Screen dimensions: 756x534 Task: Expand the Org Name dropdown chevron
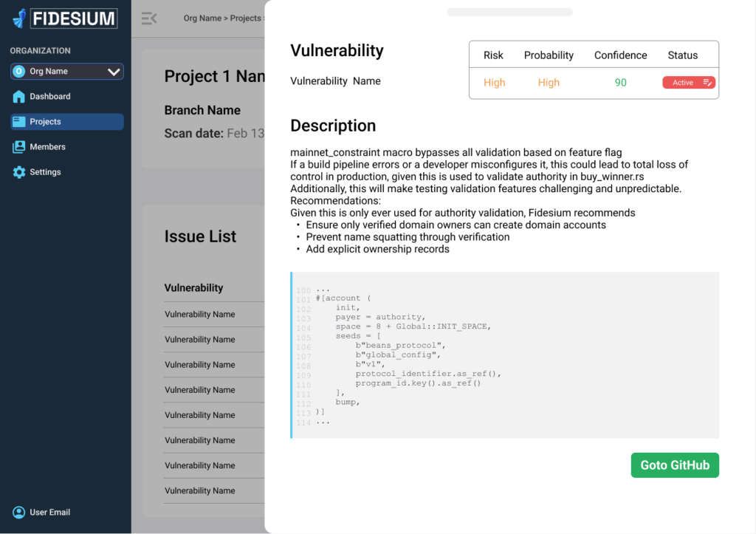point(114,72)
